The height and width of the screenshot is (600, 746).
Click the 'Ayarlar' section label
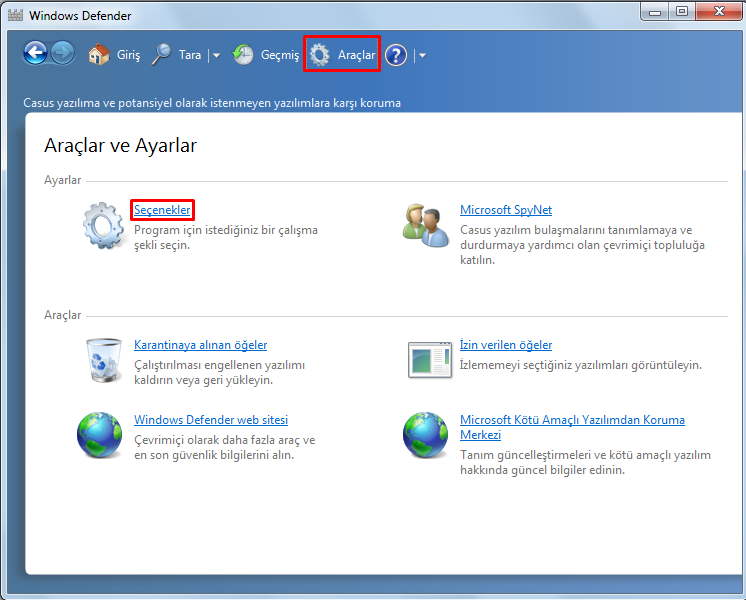pos(62,180)
